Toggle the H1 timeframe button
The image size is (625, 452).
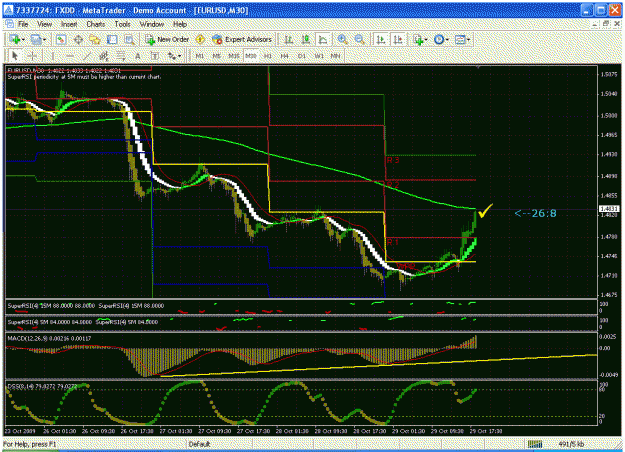pos(267,56)
